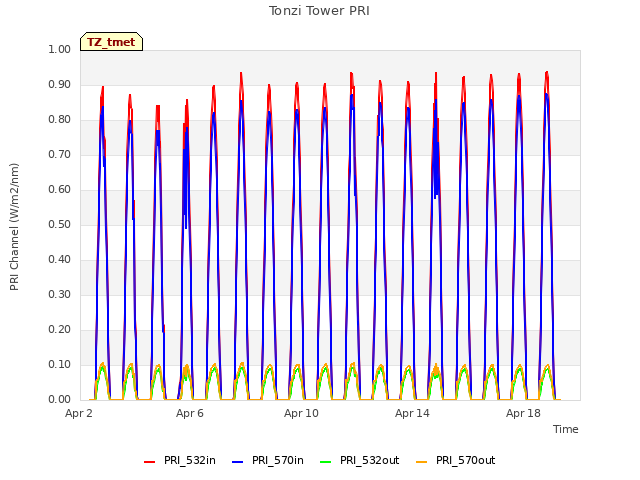
Task: Toggle the PRI_570out legend entry
Action: coord(456,460)
